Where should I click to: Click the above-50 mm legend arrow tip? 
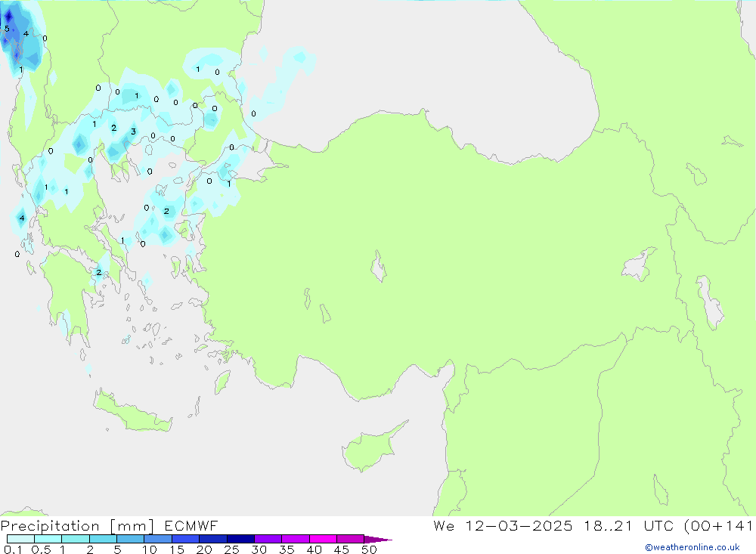coord(378,539)
